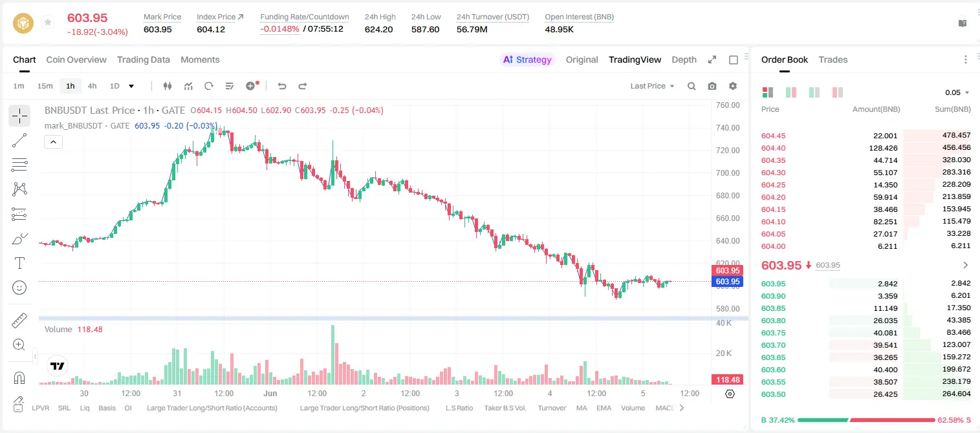This screenshot has width=980, height=433.
Task: Show only buy orders in order book
Action: tap(814, 92)
